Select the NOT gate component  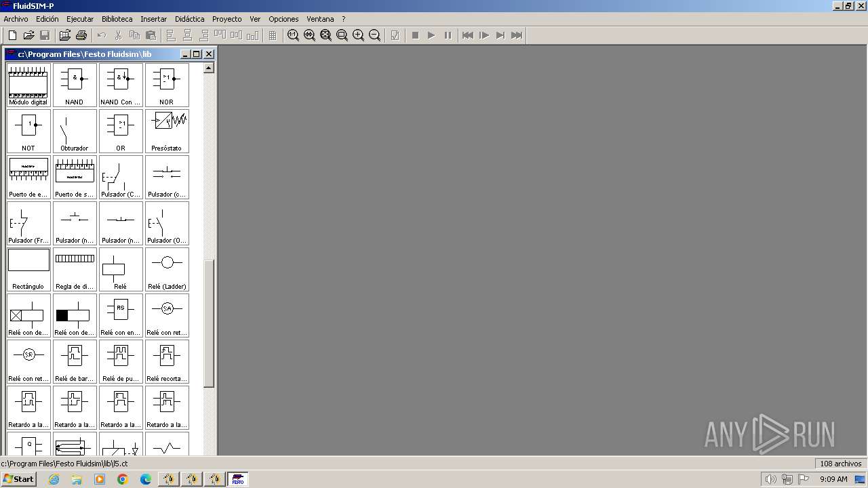(x=28, y=131)
